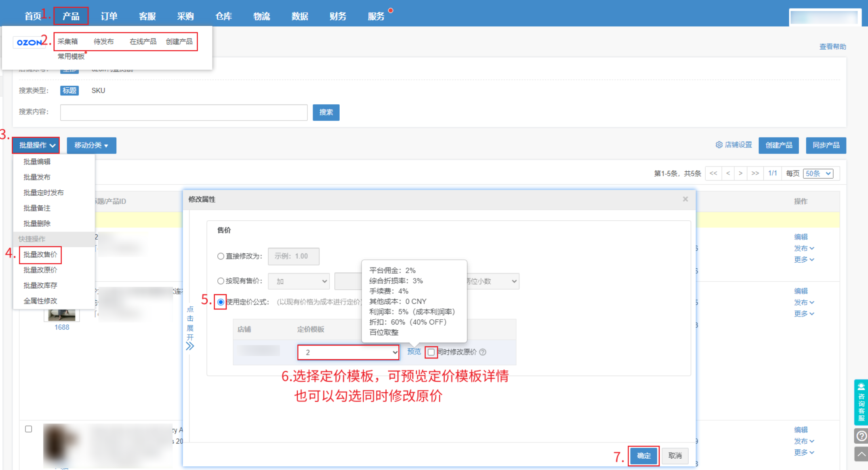Click the 预览 template preview link
The width and height of the screenshot is (868, 470).
tap(414, 352)
